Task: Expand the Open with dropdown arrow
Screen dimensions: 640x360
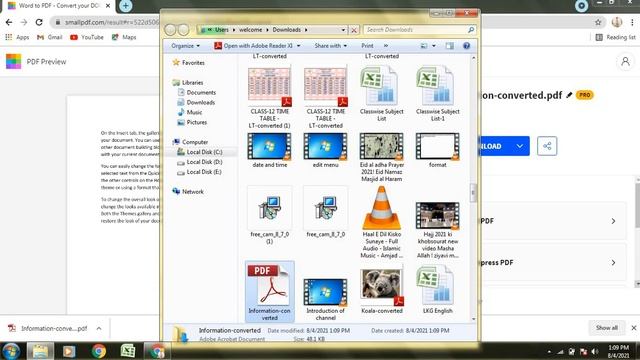Action: (298, 46)
